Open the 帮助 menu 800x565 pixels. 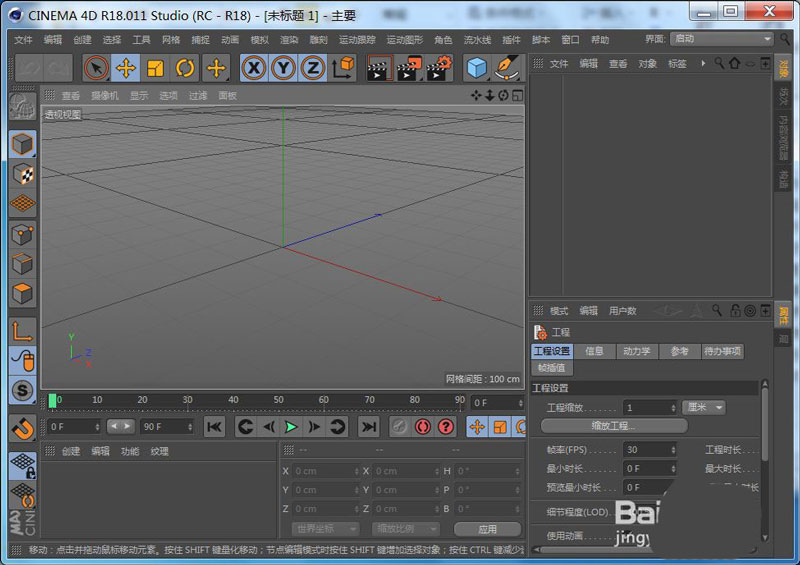(x=600, y=40)
